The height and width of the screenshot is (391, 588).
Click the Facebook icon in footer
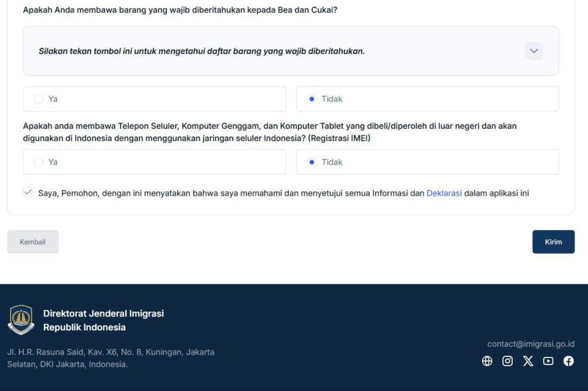point(569,361)
